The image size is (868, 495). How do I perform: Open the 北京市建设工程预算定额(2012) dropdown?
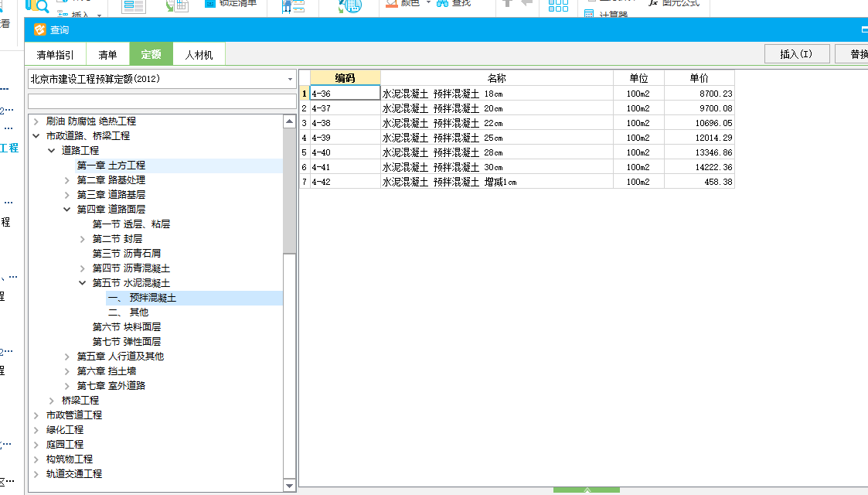click(290, 79)
